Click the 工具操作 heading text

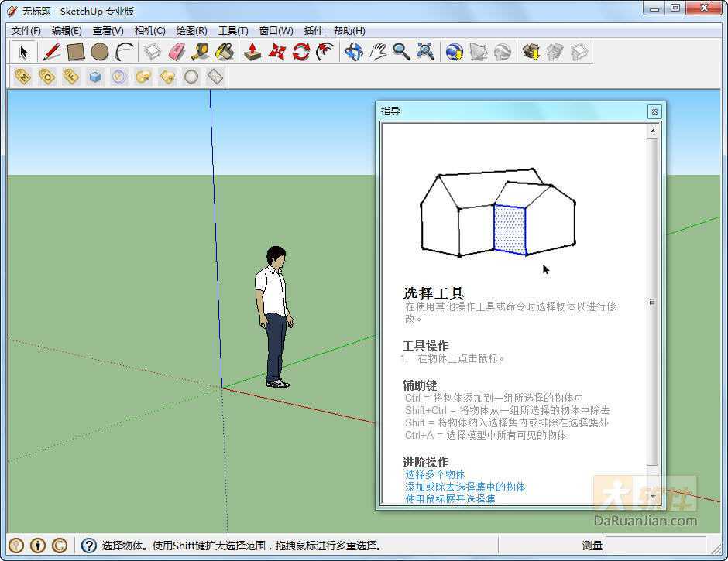pos(425,346)
